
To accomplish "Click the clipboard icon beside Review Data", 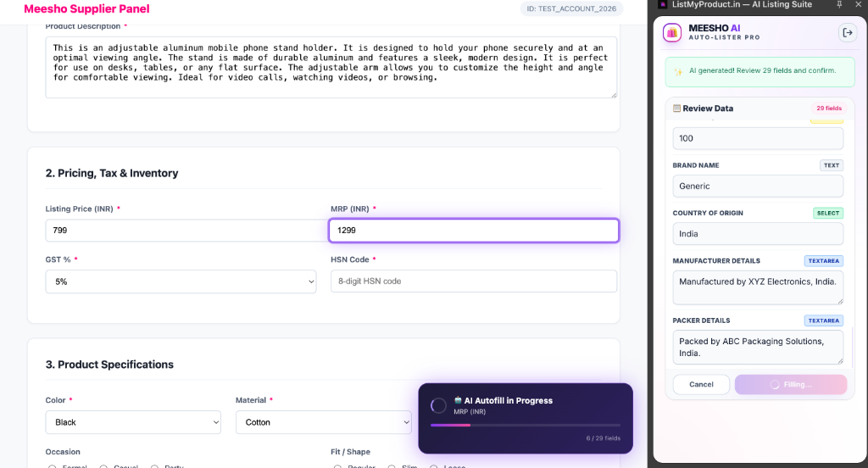I will pyautogui.click(x=676, y=108).
